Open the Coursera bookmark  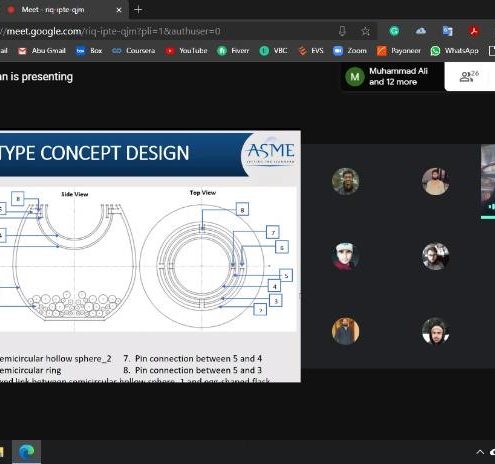(133, 51)
